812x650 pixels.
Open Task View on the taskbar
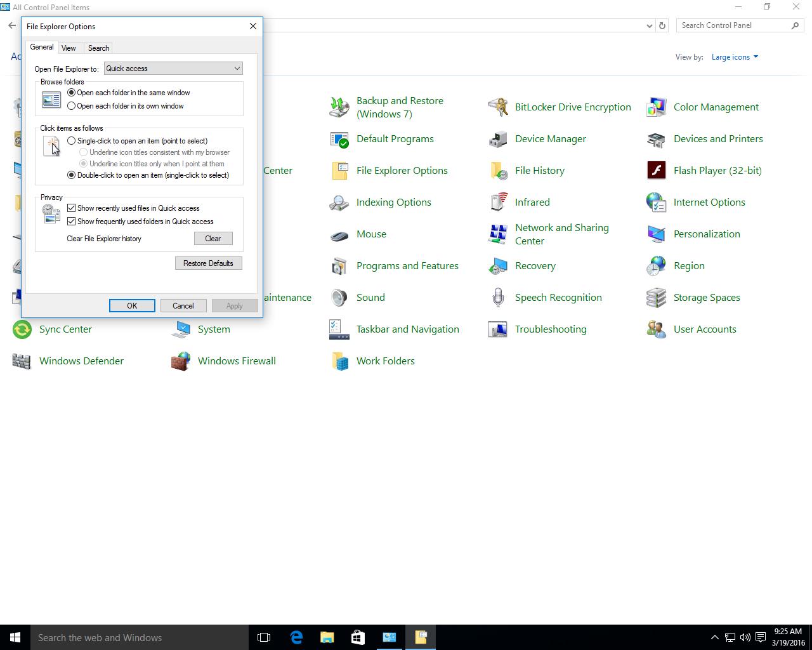click(264, 637)
